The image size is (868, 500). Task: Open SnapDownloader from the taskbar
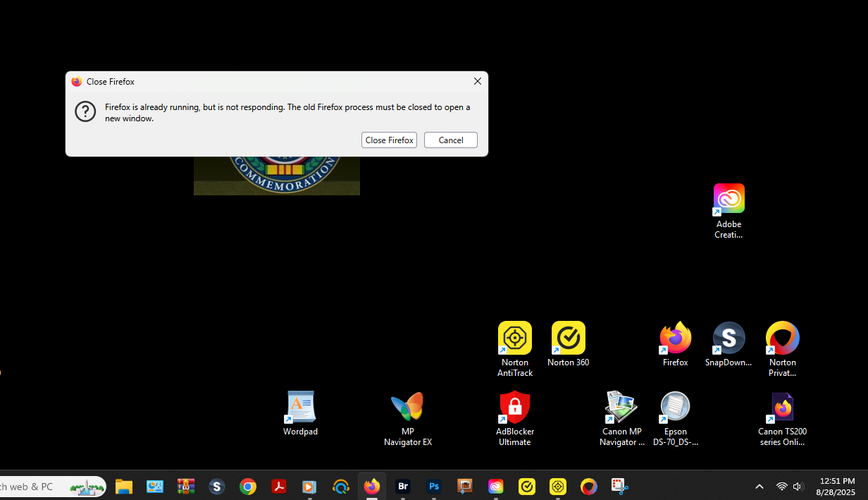pos(217,487)
